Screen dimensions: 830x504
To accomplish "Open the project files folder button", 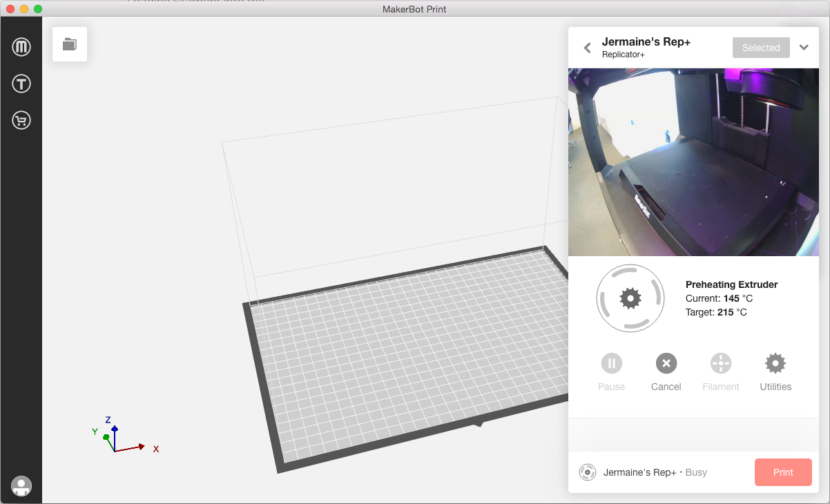I will [70, 44].
